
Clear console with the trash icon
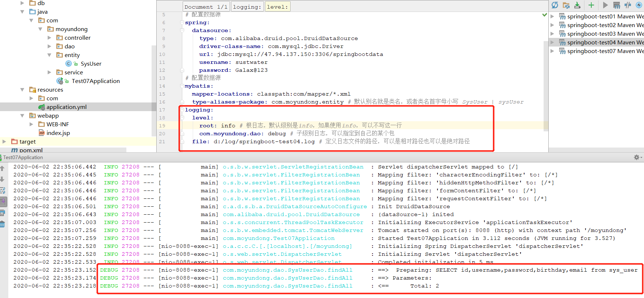3,224
